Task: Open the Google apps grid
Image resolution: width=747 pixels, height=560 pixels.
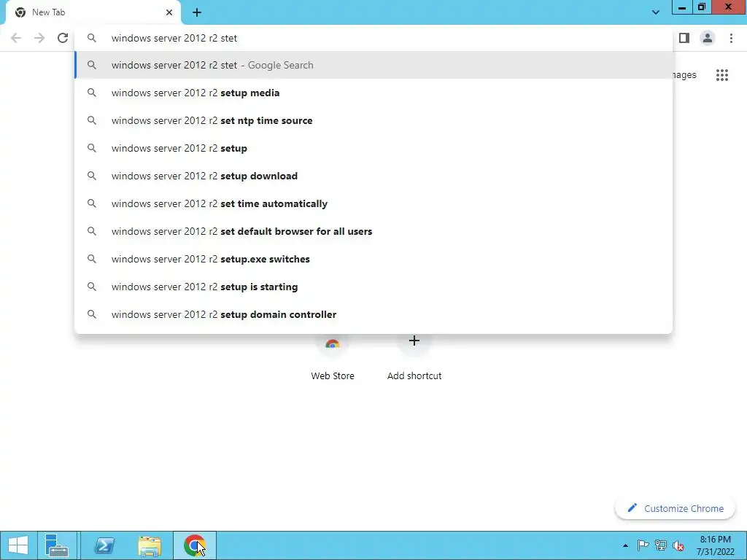Action: point(721,75)
